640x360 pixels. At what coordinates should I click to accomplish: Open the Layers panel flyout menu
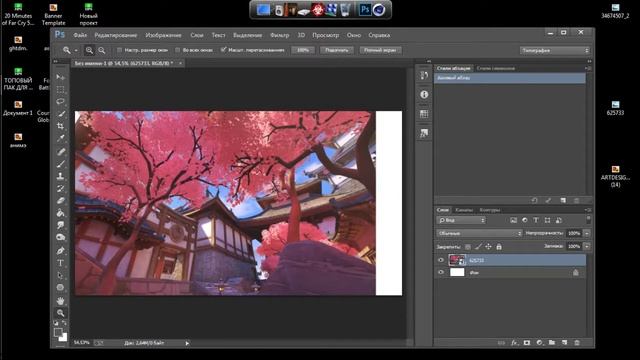pos(588,210)
